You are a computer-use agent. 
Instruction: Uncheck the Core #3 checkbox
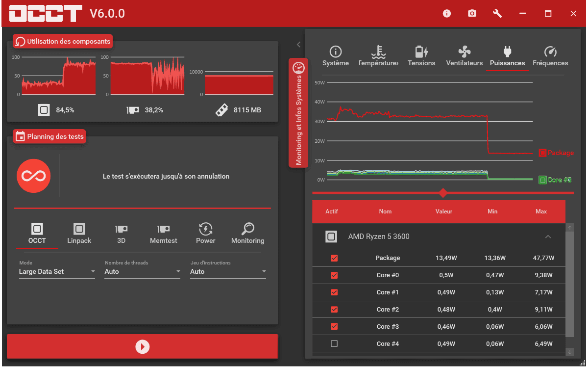tap(334, 327)
